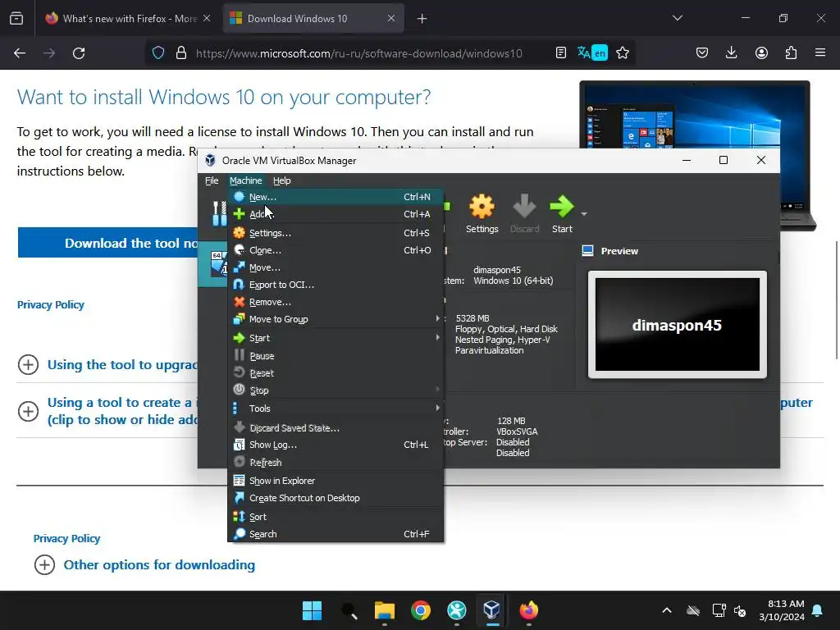Select the Windows 10 VM icon in list
This screenshot has height=630, width=840.
(x=219, y=263)
